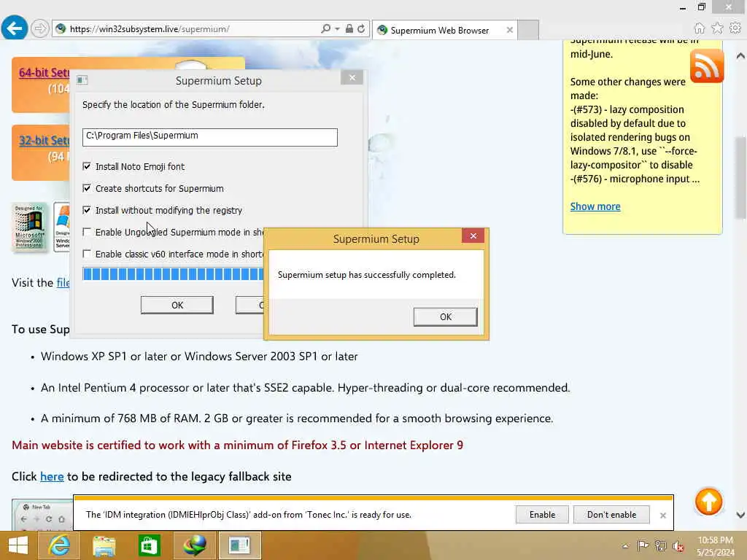Open Internet Download Manager taskbar icon
This screenshot has height=560, width=747.
194,545
